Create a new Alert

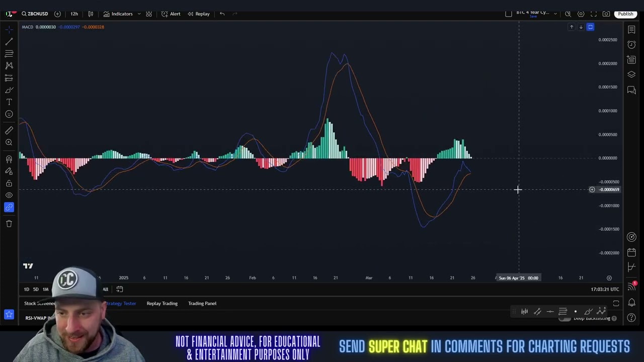171,14
